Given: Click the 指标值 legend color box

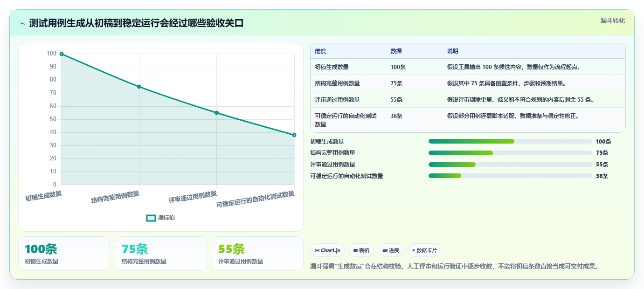Looking at the screenshot, I should (x=151, y=218).
